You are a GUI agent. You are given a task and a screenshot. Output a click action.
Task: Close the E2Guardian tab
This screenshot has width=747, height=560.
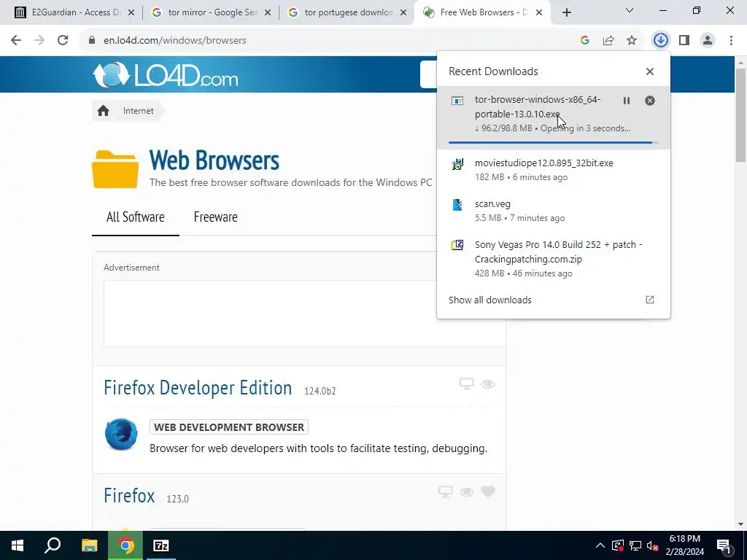(131, 13)
